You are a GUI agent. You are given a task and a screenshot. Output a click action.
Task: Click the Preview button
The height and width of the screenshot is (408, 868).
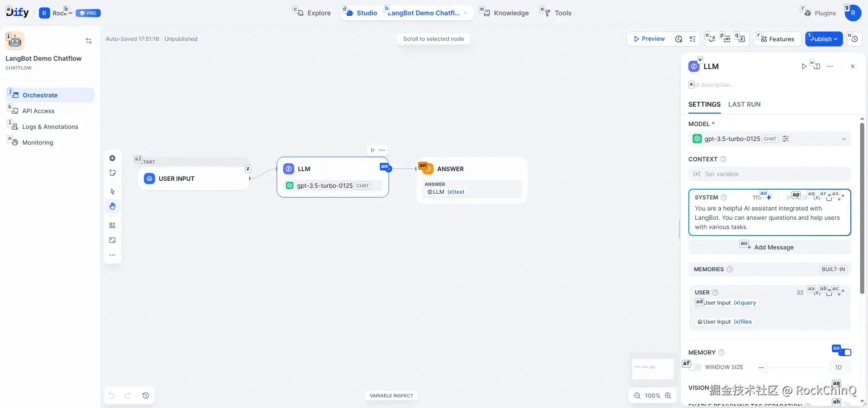coord(649,39)
